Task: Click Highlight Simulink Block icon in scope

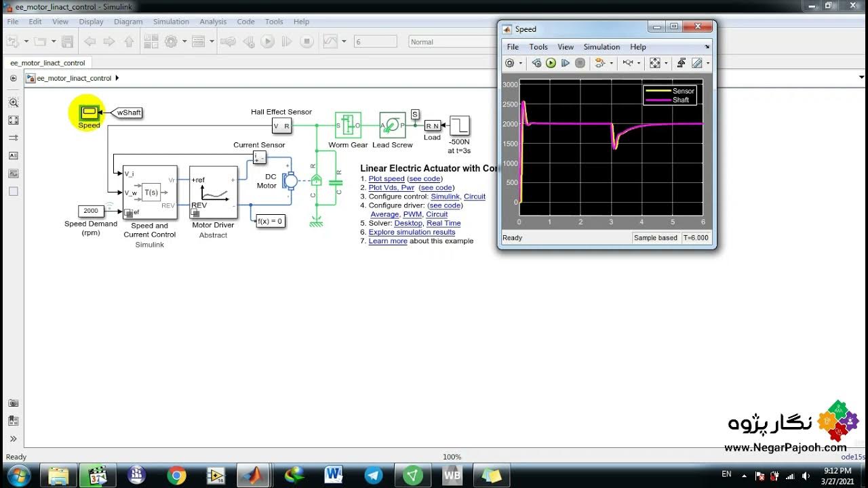Action: [x=600, y=63]
